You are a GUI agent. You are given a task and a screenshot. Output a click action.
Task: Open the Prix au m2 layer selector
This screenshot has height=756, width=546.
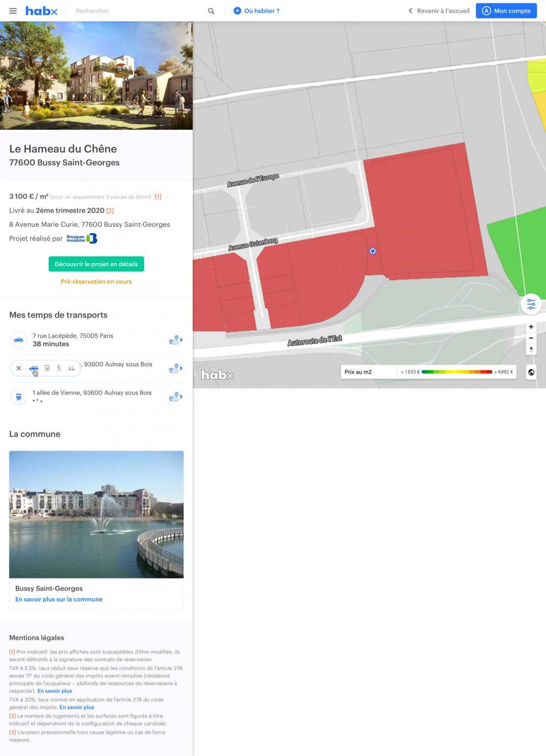368,372
